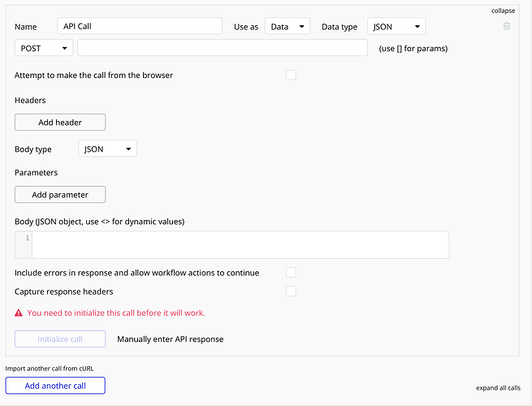The height and width of the screenshot is (406, 532).
Task: Expand the Body type JSON dropdown
Action: pos(107,149)
